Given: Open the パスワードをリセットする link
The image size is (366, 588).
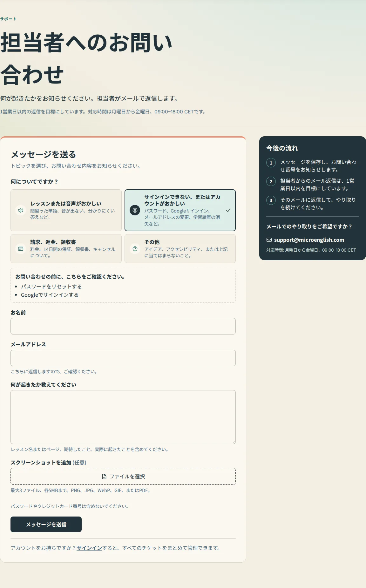Looking at the screenshot, I should pyautogui.click(x=51, y=287).
